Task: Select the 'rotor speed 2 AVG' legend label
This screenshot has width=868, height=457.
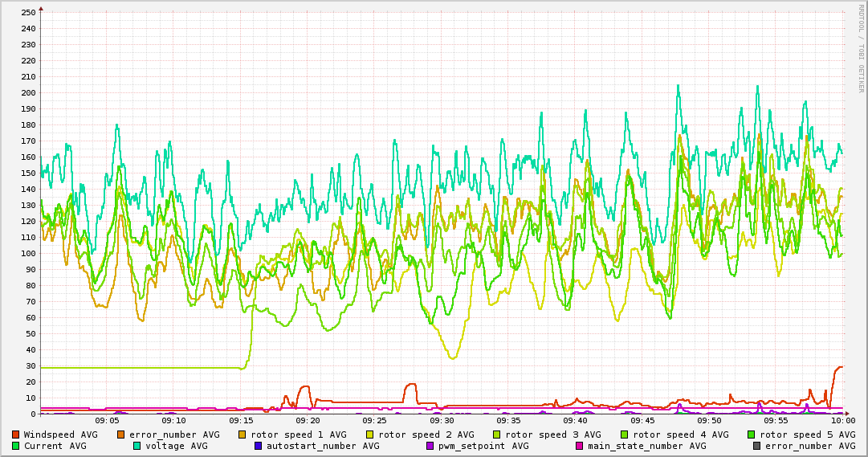Action: coord(426,435)
